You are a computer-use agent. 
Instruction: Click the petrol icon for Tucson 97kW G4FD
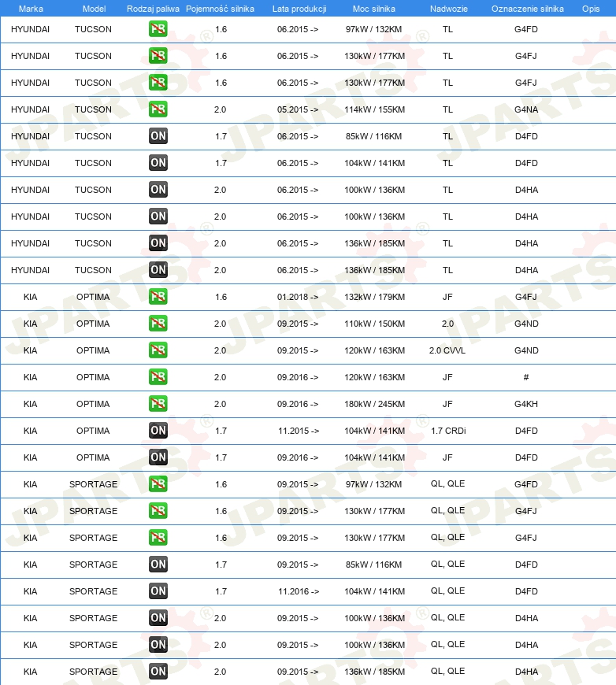(158, 29)
